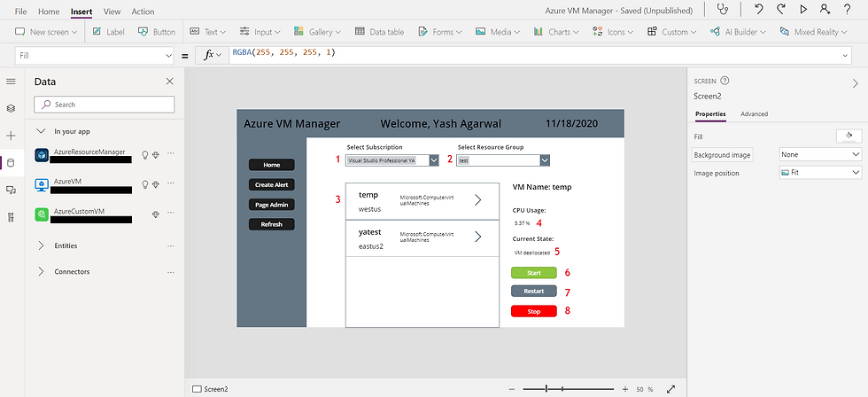Image resolution: width=868 pixels, height=397 pixels.
Task: Click the lightbulb icon beside AzureResourceManager
Action: tap(145, 156)
